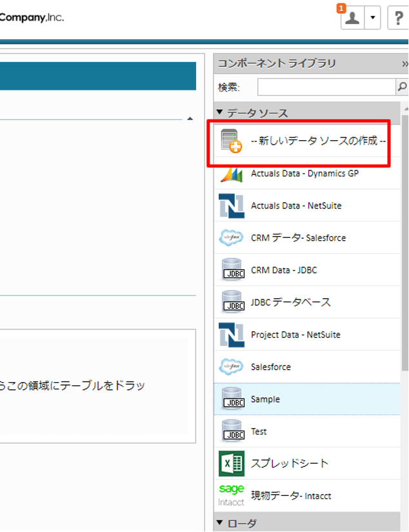
Task: Collapse the left panel section triangle
Action: (x=190, y=119)
